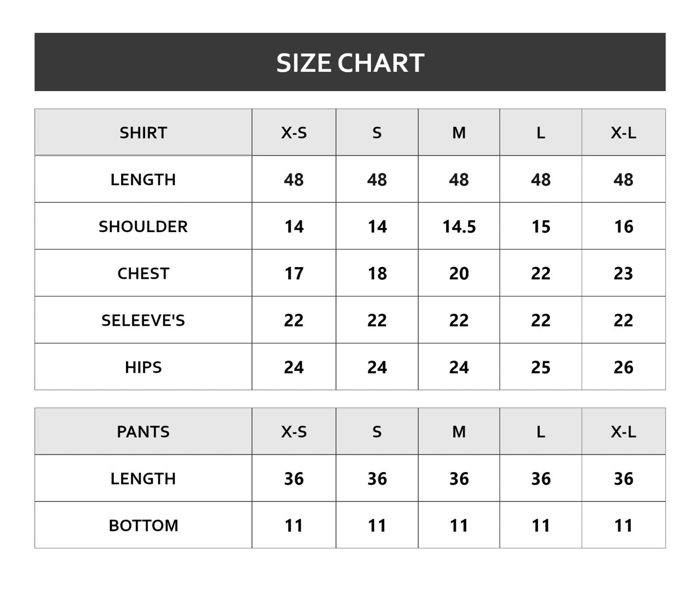
Task: Click the hips value 25 for size L
Action: coord(541,367)
